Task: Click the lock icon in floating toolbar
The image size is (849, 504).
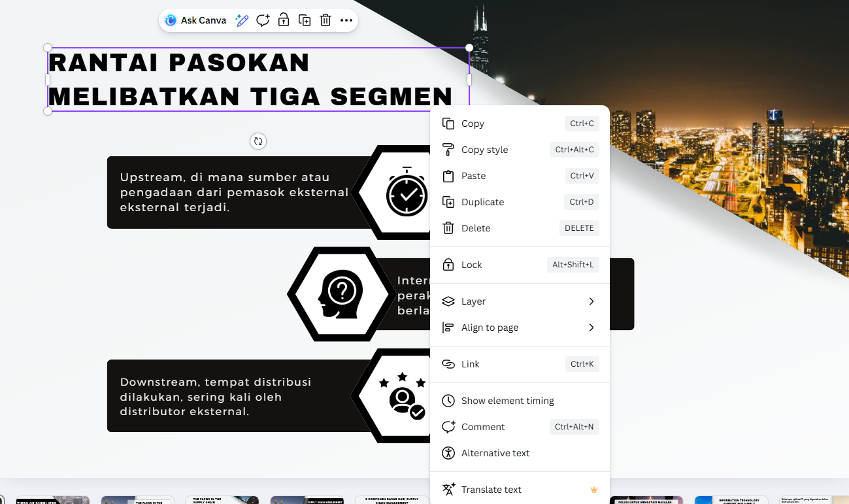Action: [x=284, y=20]
